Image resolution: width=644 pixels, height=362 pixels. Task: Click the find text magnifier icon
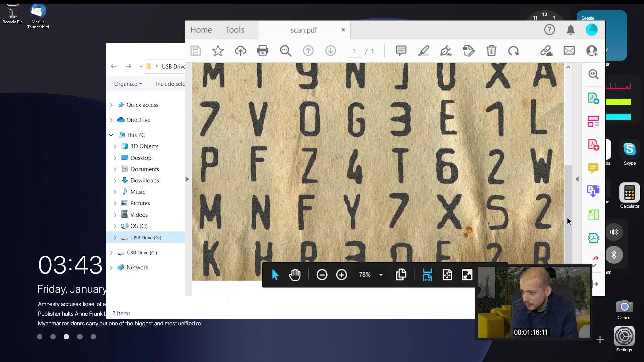[285, 51]
